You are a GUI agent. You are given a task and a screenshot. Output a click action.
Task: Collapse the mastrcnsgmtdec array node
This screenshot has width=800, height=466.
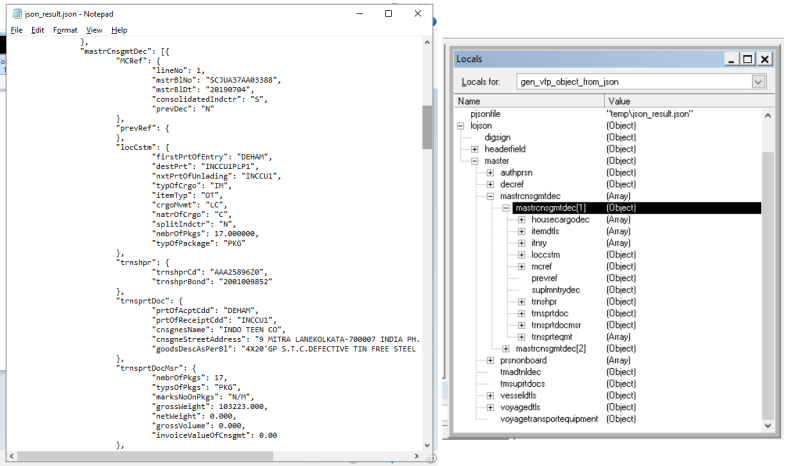tap(490, 196)
